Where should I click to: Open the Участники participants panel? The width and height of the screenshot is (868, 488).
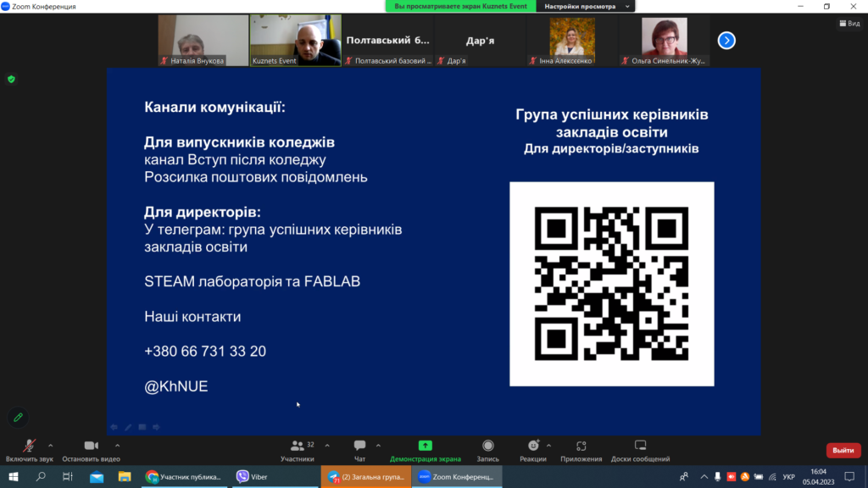[298, 451]
